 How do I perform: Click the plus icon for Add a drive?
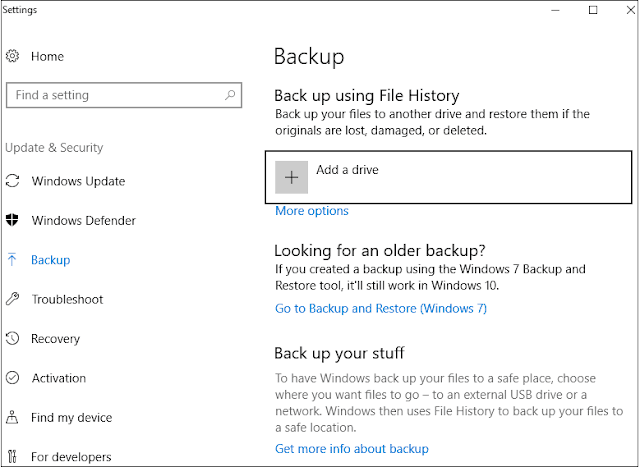click(291, 177)
